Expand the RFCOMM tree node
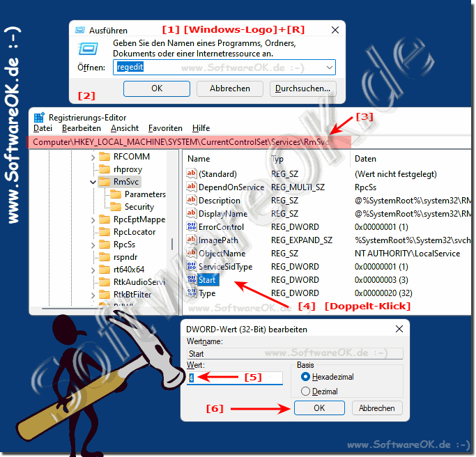 point(93,157)
